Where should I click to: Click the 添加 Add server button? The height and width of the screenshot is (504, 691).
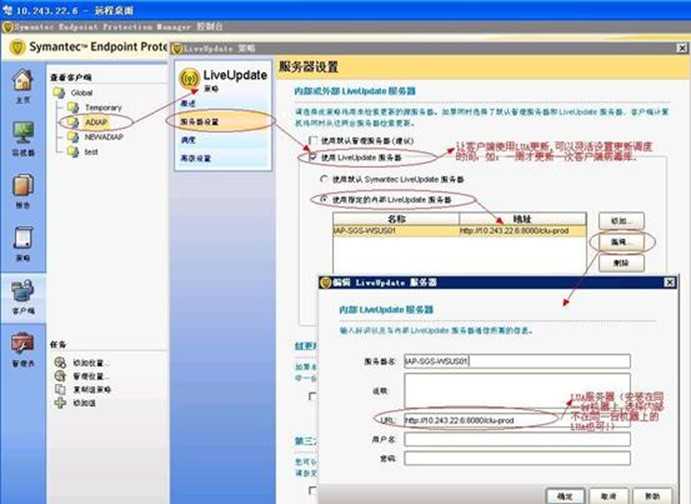[621, 221]
